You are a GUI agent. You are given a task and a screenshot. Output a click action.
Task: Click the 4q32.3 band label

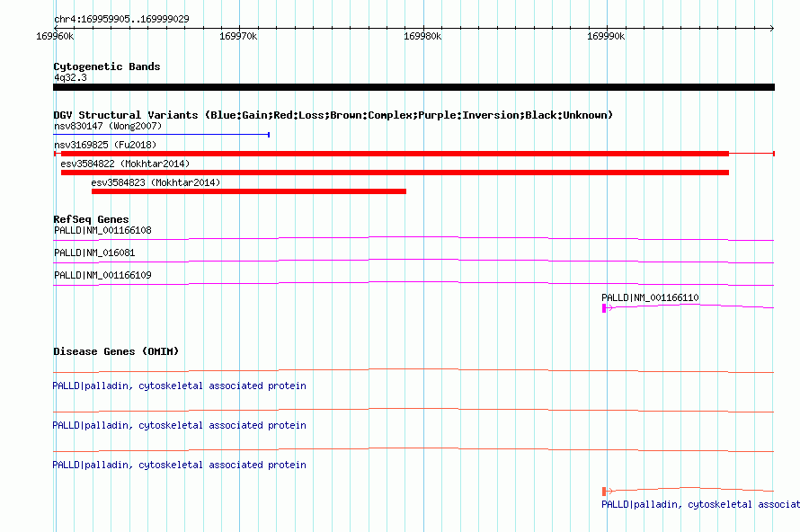70,77
